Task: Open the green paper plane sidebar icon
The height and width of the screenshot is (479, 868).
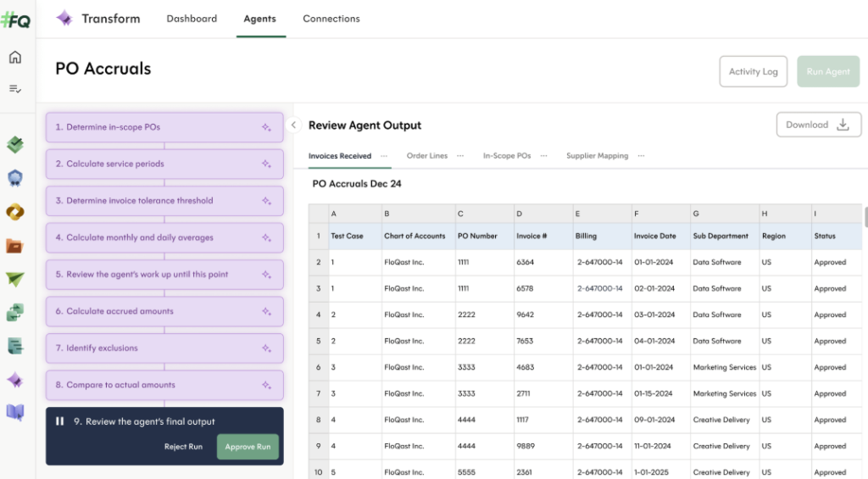Action: click(14, 279)
